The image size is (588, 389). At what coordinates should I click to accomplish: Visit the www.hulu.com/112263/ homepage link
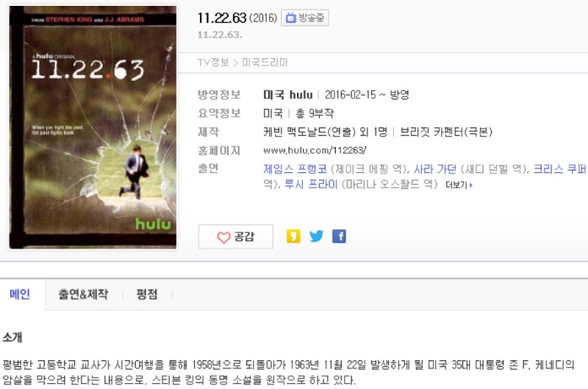pyautogui.click(x=315, y=151)
